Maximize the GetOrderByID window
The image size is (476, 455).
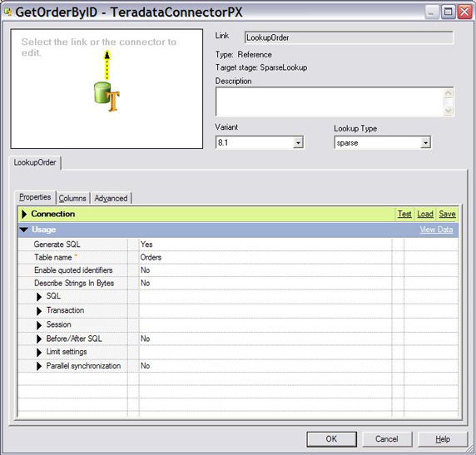pos(448,12)
